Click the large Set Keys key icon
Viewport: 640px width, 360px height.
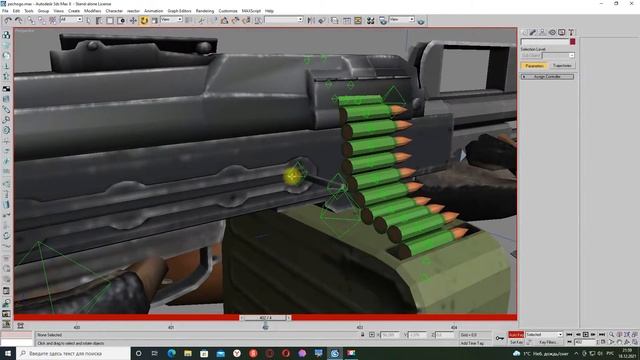[500, 338]
